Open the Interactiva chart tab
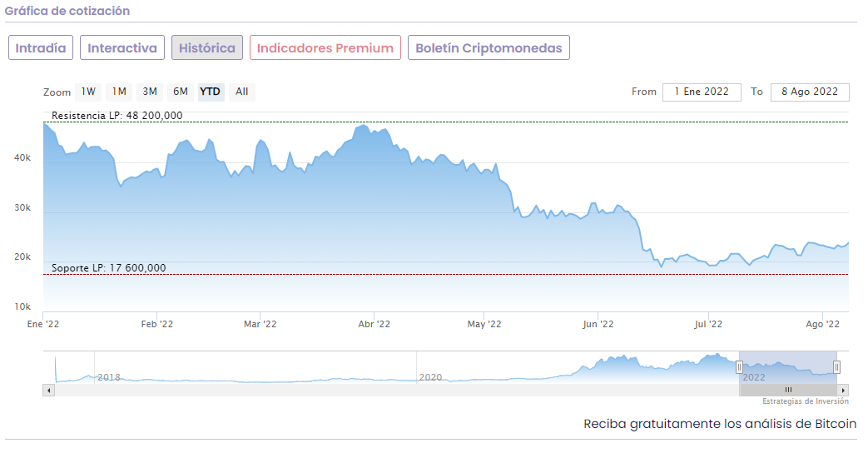The height and width of the screenshot is (453, 868). [x=122, y=47]
